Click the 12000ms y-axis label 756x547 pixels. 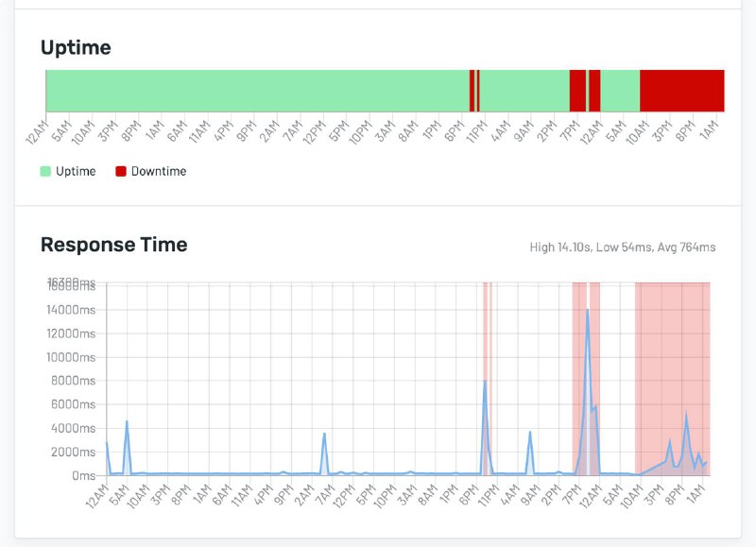pyautogui.click(x=74, y=333)
